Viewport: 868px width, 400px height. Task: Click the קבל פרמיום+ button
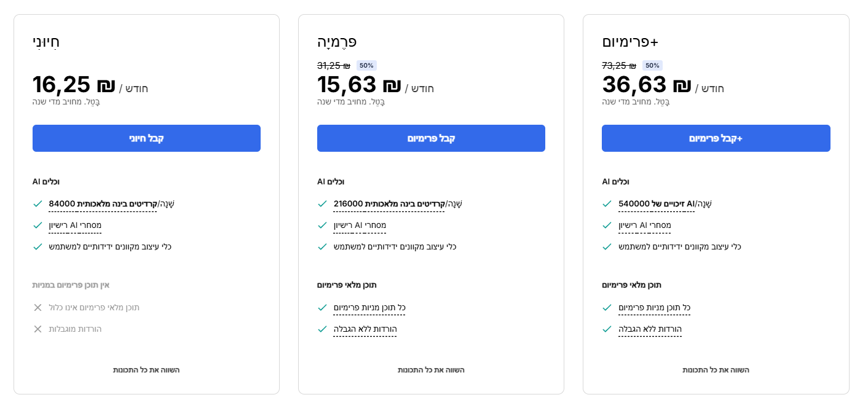[x=716, y=138]
